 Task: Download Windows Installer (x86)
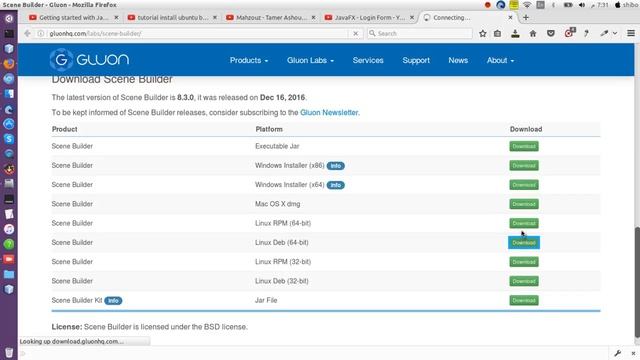pyautogui.click(x=524, y=165)
